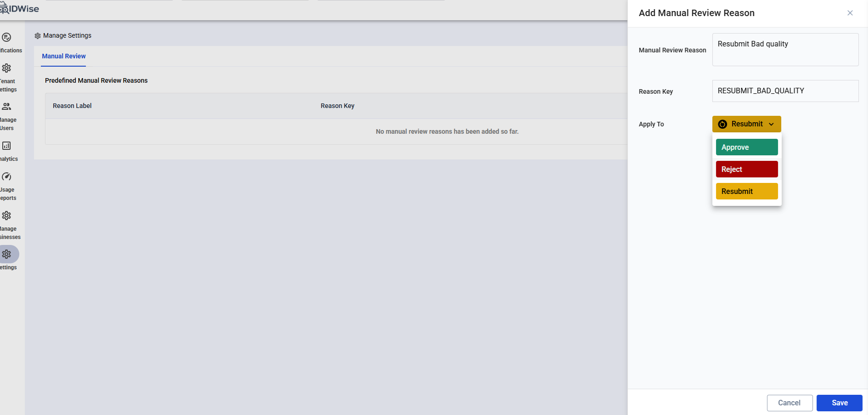Open the Manage Businesses gear icon
This screenshot has height=415, width=868.
(x=6, y=216)
